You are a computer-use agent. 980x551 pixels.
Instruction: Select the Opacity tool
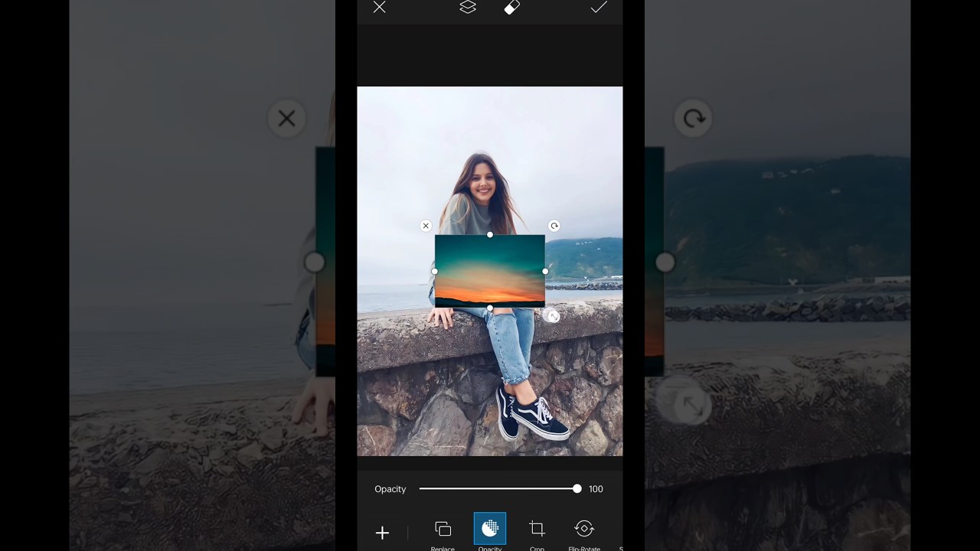pyautogui.click(x=490, y=532)
